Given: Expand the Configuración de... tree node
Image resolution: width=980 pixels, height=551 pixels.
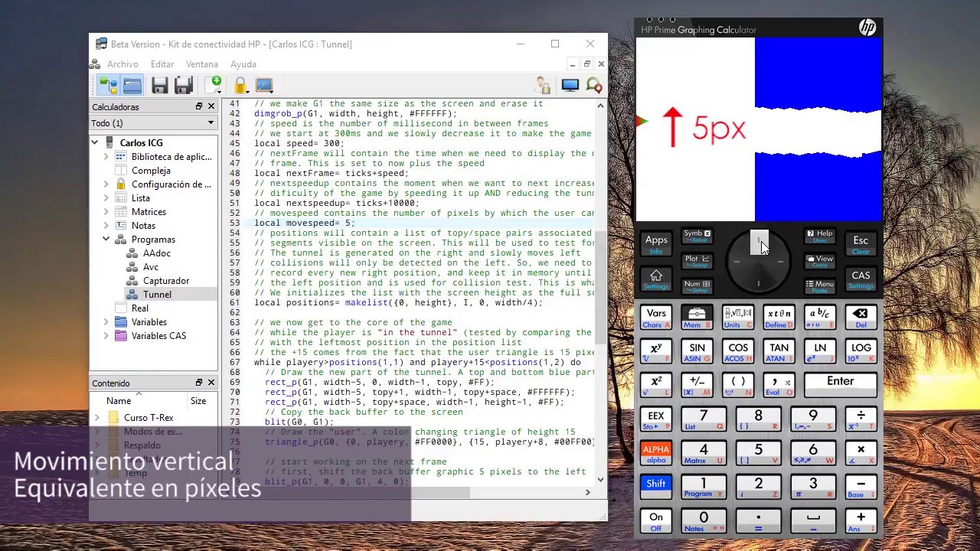Looking at the screenshot, I should [106, 184].
